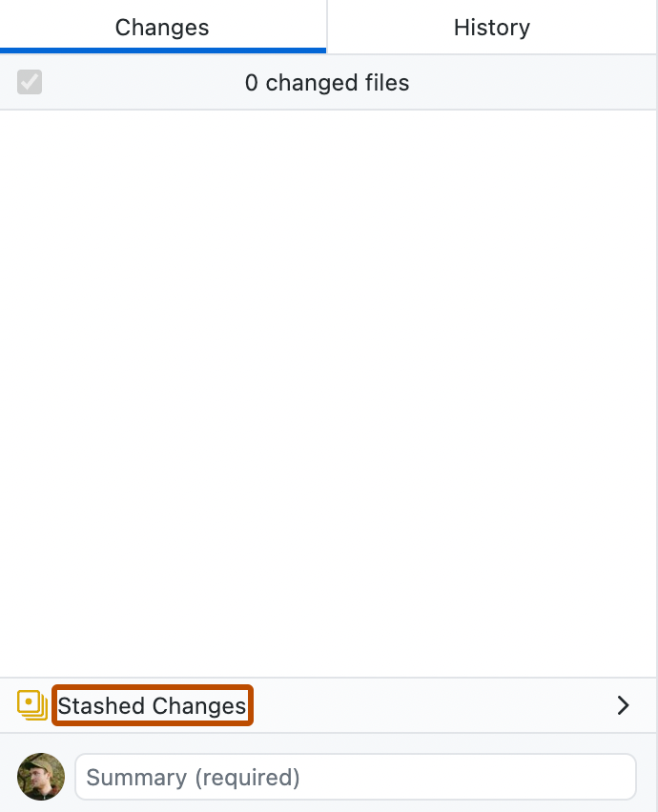The width and height of the screenshot is (658, 812).
Task: Click the layered stack icon in the stash bar
Action: click(x=31, y=705)
